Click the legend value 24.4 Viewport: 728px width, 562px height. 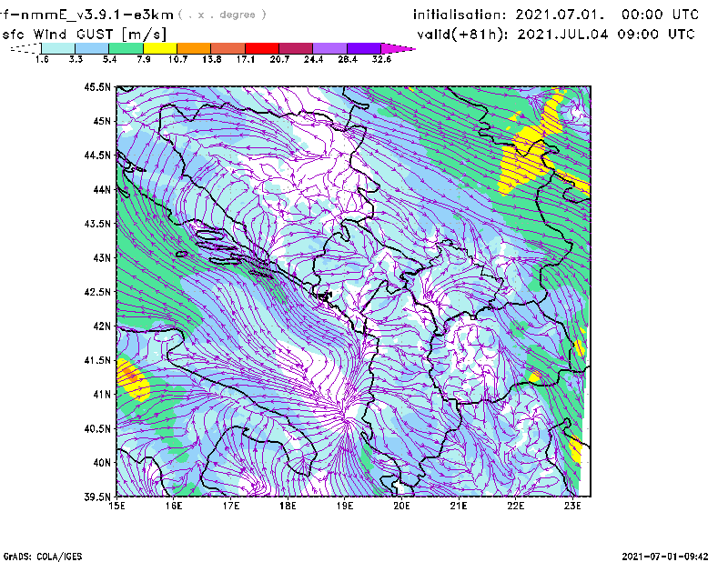pos(313,59)
